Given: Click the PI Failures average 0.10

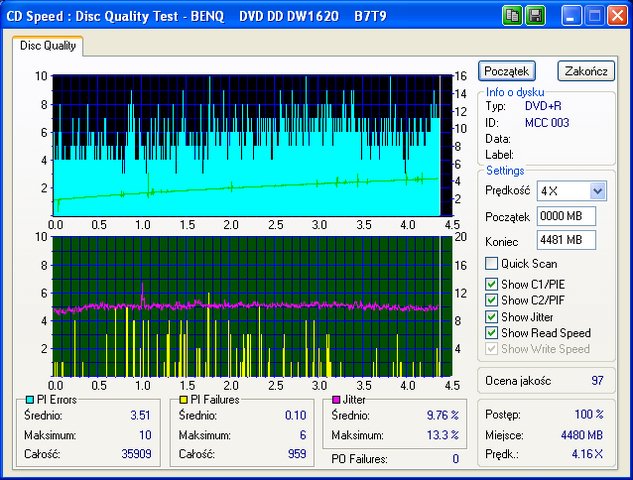Looking at the screenshot, I should [296, 415].
